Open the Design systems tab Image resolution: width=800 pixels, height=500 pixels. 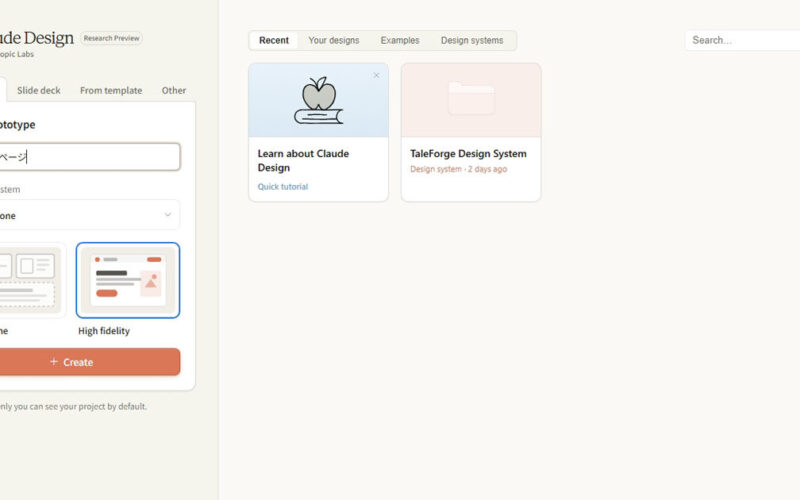pyautogui.click(x=472, y=40)
